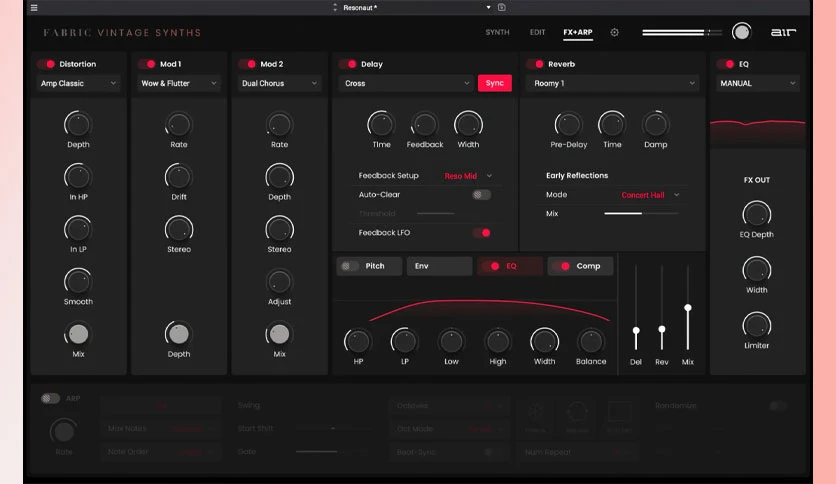Click the Rev level fader

[662, 329]
